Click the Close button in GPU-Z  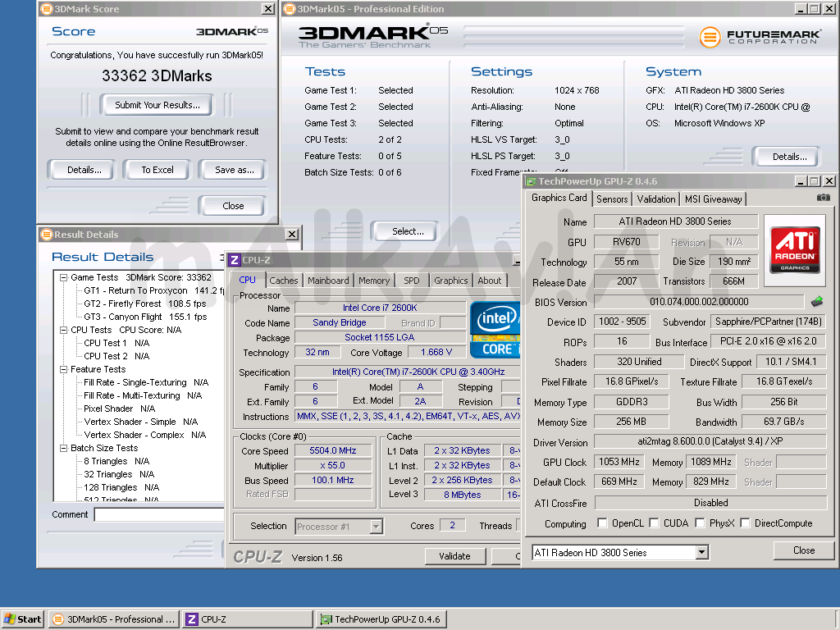pos(804,550)
